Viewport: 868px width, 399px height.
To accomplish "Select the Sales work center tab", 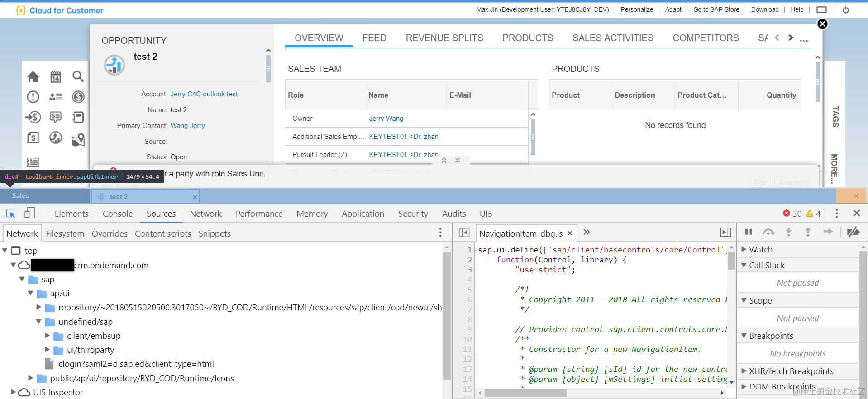I will [20, 196].
